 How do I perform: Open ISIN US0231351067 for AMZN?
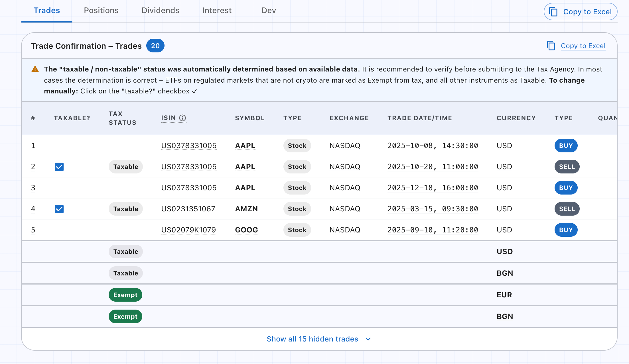point(188,209)
